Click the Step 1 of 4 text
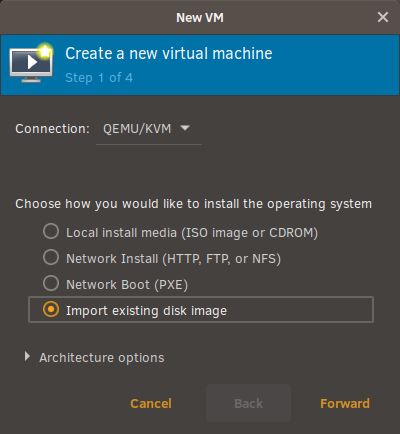The width and height of the screenshot is (400, 434). (x=99, y=78)
